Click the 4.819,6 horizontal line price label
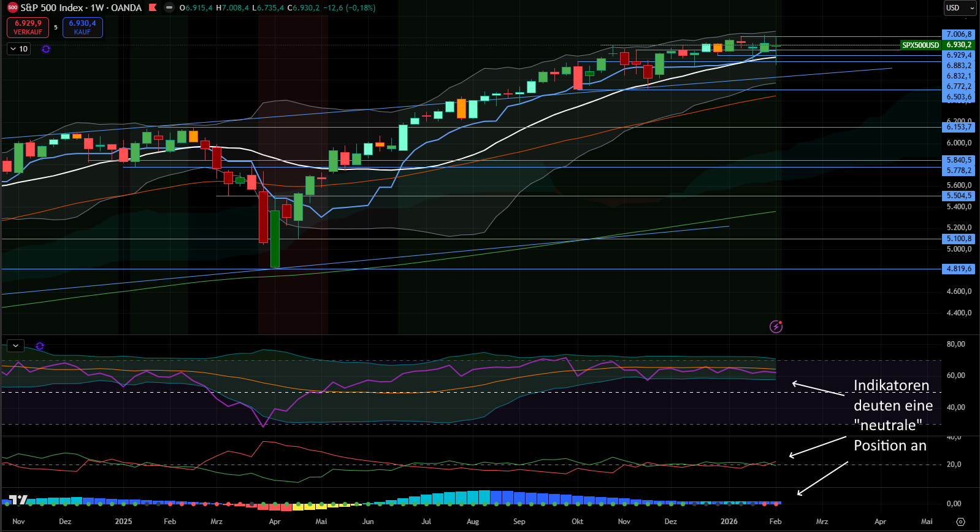This screenshot has height=532, width=980. click(959, 269)
